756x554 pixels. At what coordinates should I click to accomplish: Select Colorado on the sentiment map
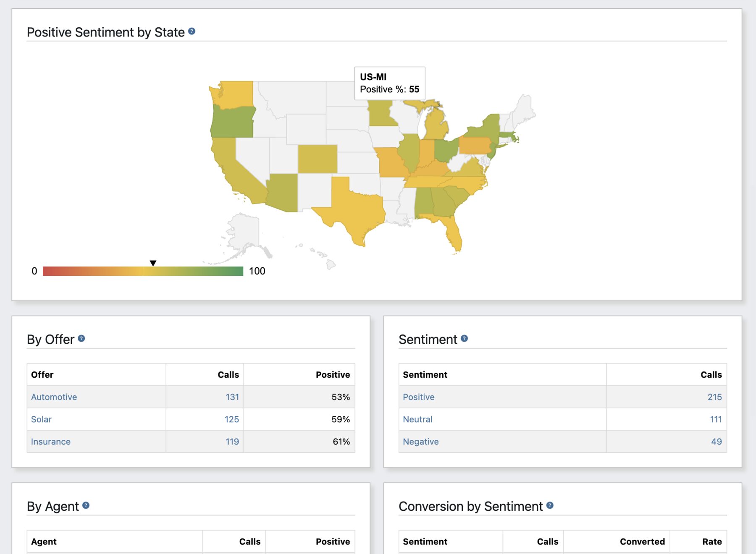318,159
